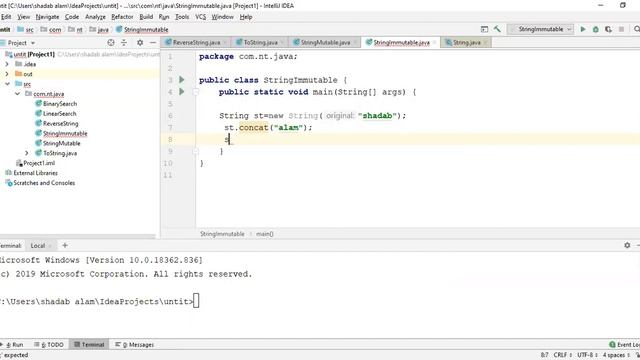Click StringImmutable in editor breadcrumb
The height and width of the screenshot is (360, 640).
(222, 234)
